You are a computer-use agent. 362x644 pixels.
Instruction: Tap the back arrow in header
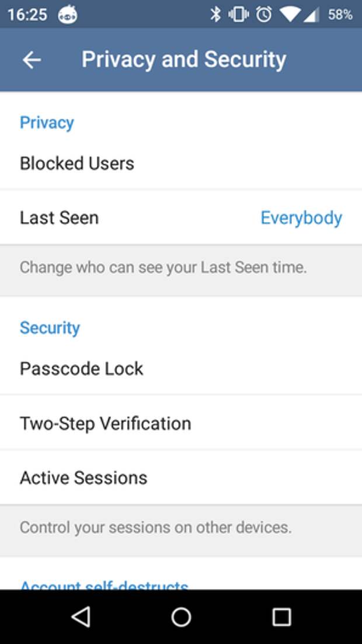(x=32, y=60)
